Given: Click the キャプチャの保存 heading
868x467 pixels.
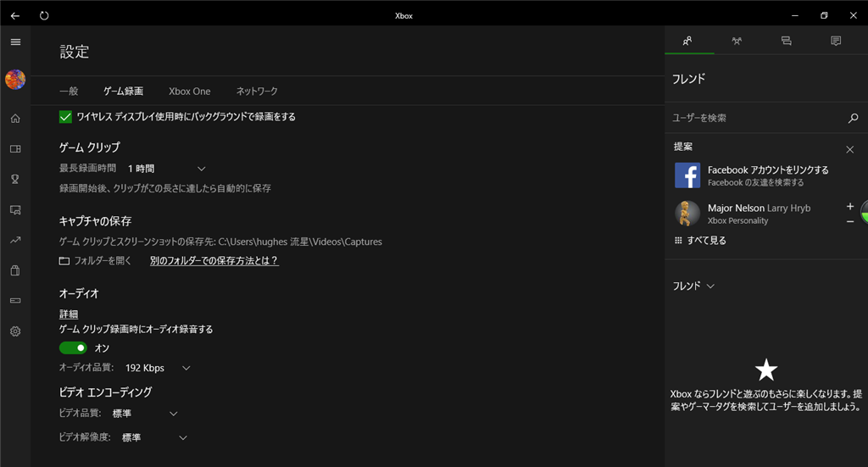Looking at the screenshot, I should (95, 221).
